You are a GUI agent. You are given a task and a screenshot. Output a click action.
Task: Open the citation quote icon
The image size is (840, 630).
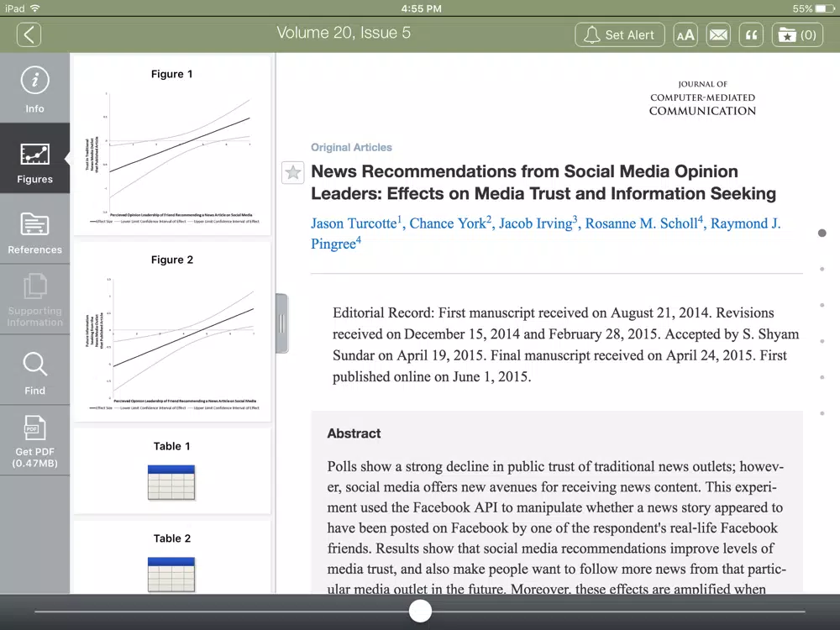[x=751, y=34]
